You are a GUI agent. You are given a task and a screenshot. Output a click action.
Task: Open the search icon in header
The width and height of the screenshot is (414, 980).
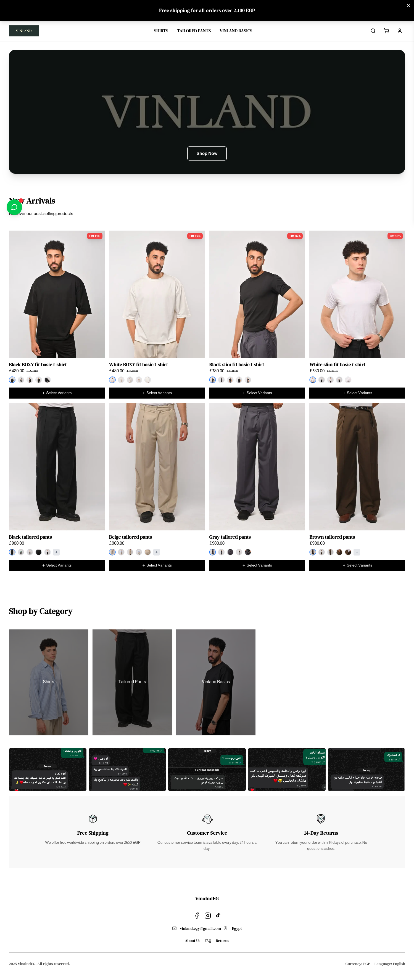(x=373, y=31)
